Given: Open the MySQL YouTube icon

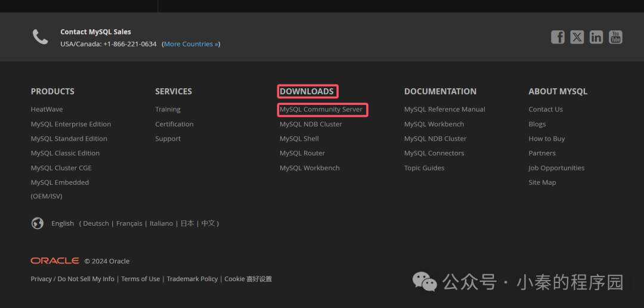Looking at the screenshot, I should [x=615, y=37].
